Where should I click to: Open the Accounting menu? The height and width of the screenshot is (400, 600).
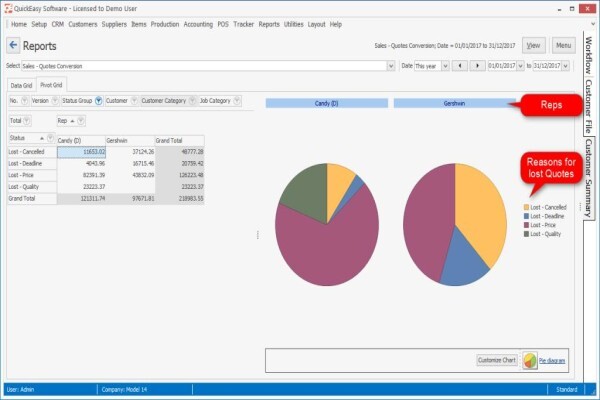(198, 24)
